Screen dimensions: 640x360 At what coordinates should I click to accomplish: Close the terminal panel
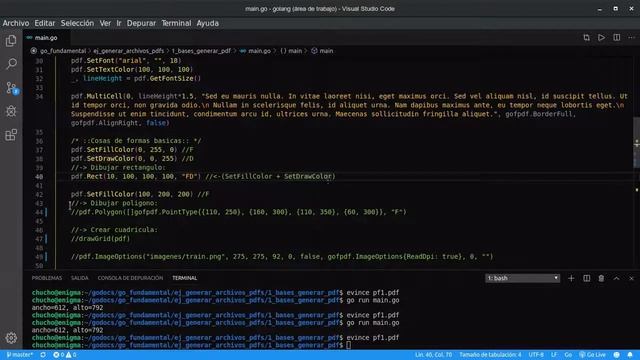[x=631, y=278]
